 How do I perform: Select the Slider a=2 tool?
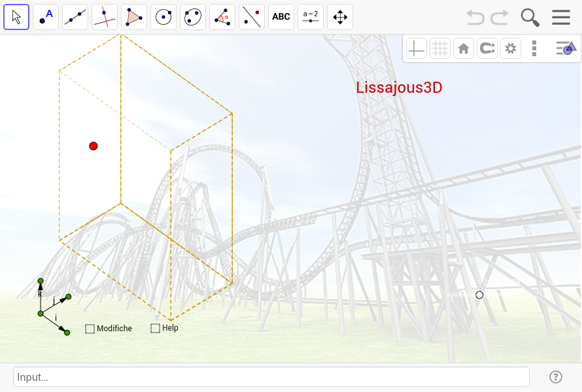click(x=311, y=17)
